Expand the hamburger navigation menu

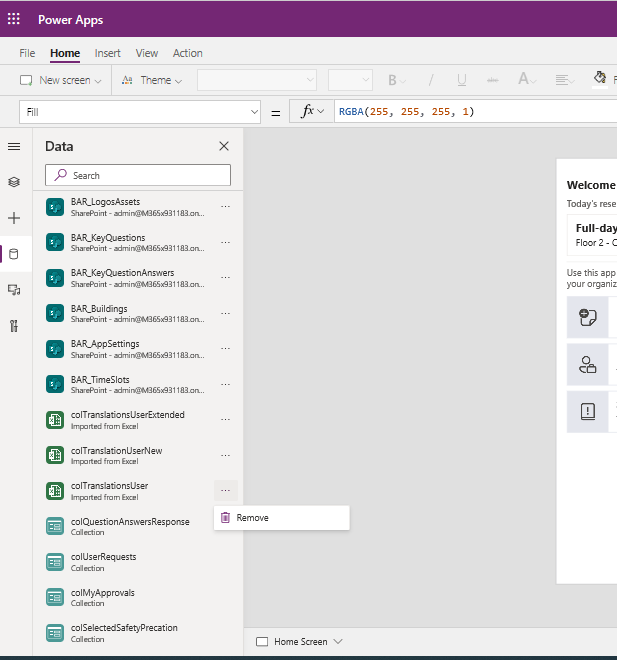click(x=14, y=146)
